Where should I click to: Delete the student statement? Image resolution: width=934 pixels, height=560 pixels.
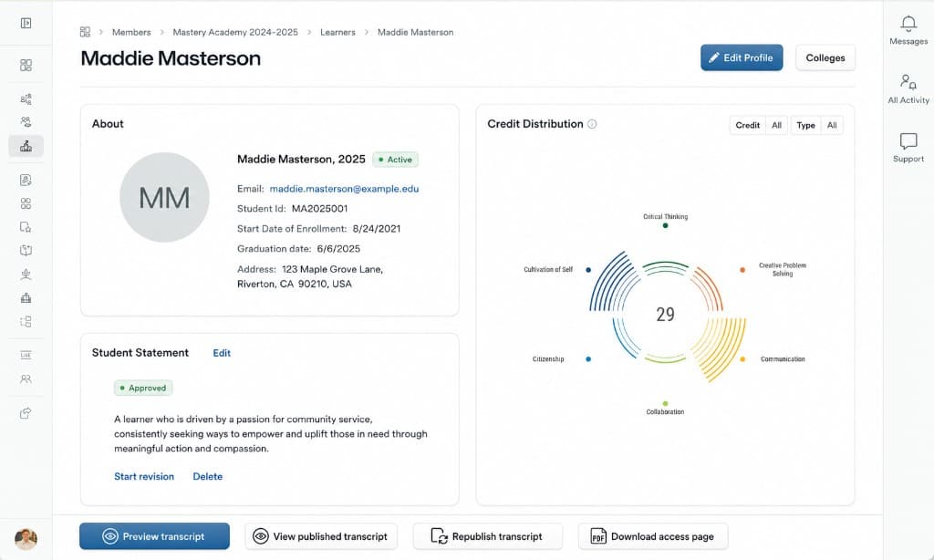tap(208, 477)
